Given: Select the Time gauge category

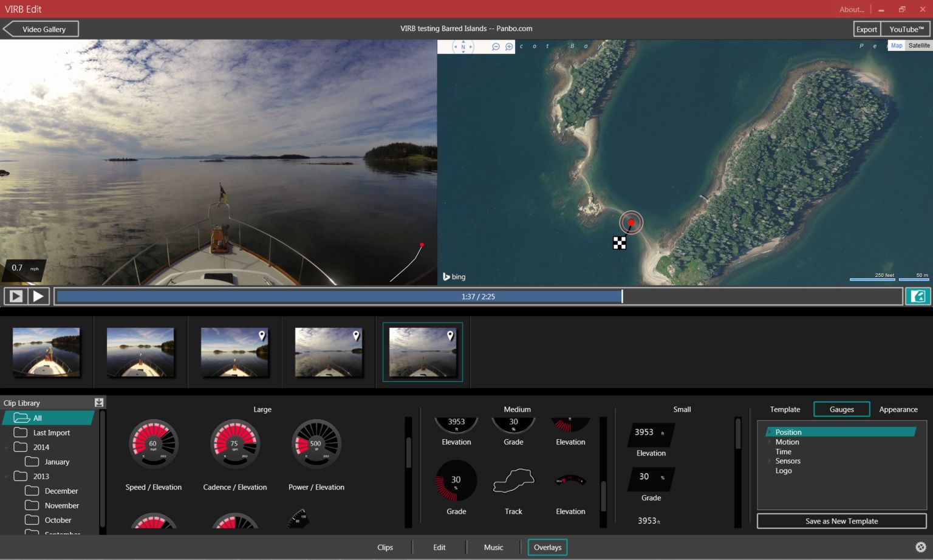Looking at the screenshot, I should point(784,451).
